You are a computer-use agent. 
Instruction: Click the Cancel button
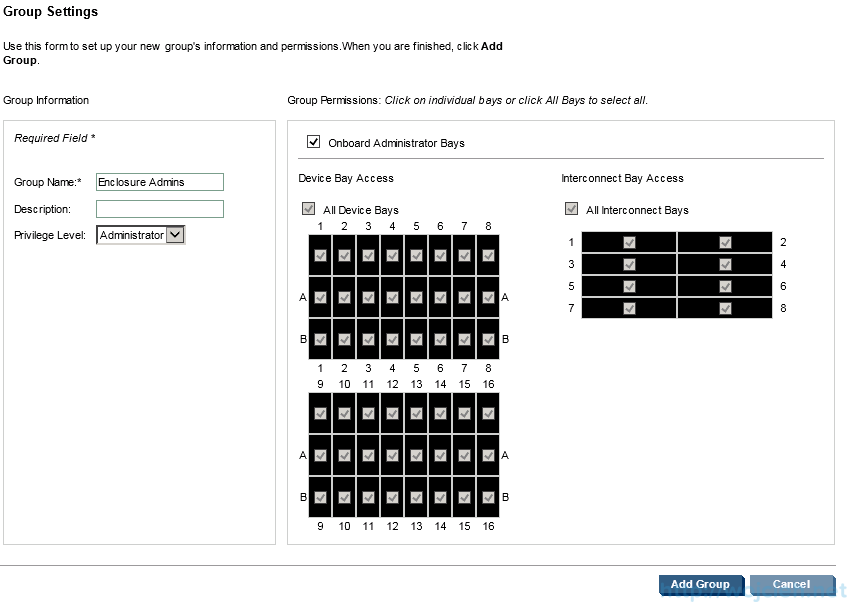click(791, 584)
